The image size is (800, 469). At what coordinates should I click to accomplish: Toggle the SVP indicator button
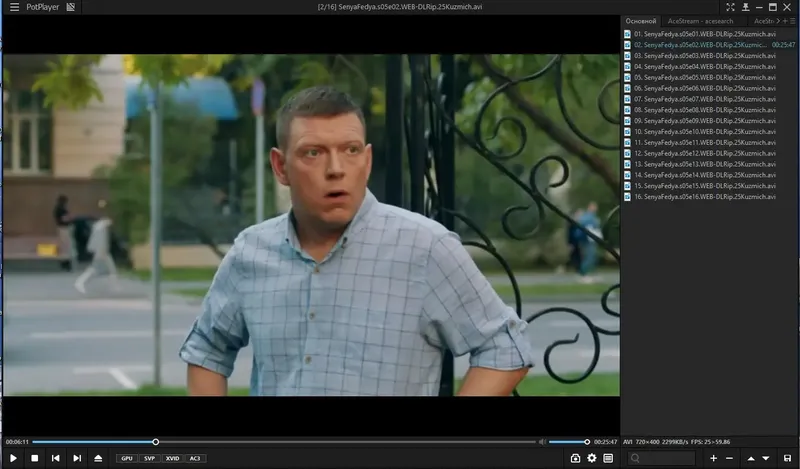point(149,458)
